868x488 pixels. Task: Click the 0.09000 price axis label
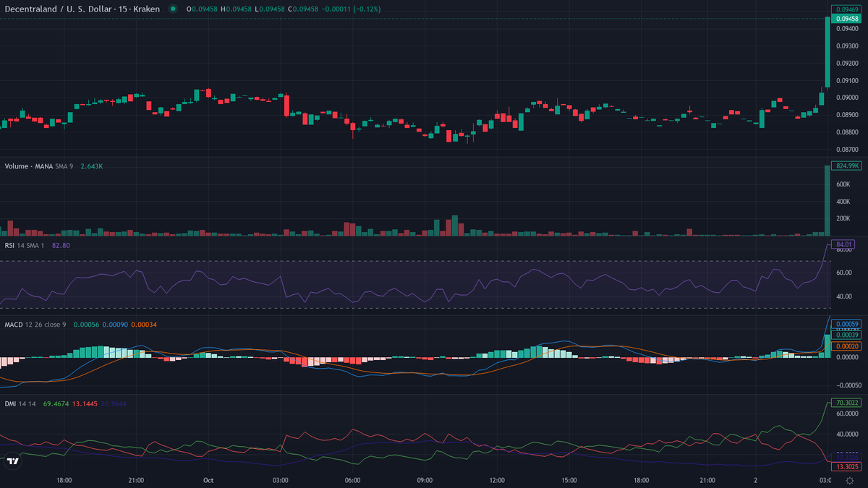(848, 98)
